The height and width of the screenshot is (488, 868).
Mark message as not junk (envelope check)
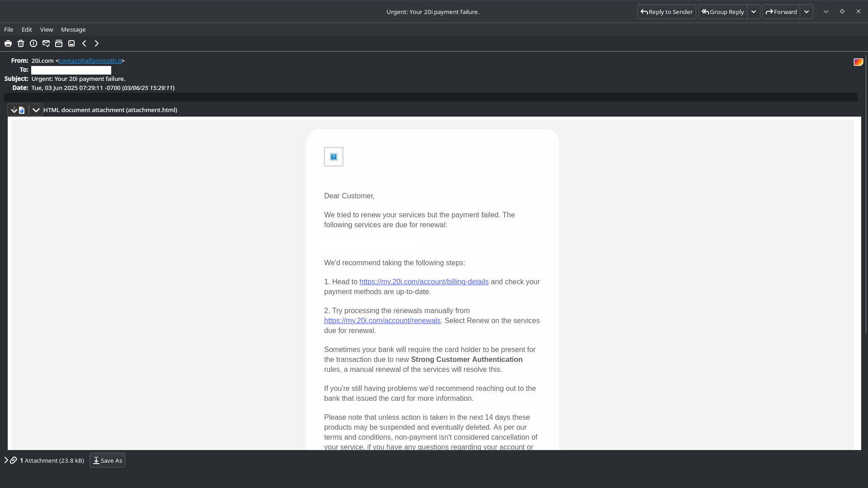(x=46, y=43)
